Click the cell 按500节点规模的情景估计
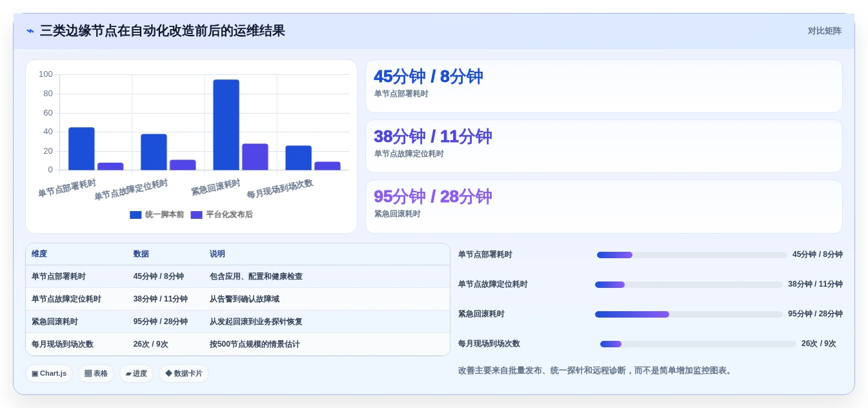The image size is (868, 408). coord(255,344)
